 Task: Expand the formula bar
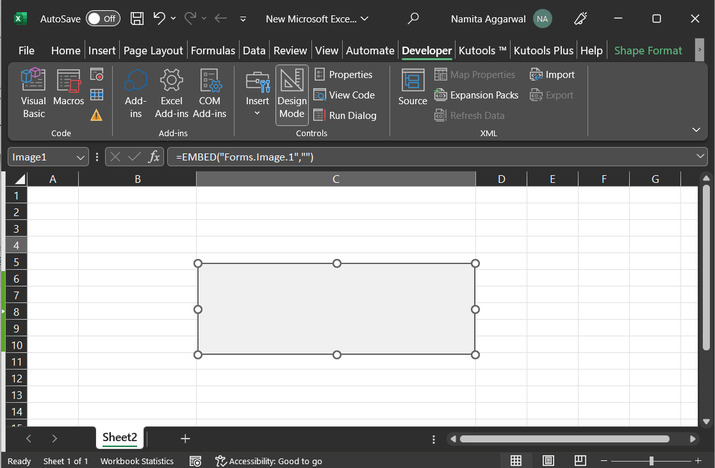point(699,157)
